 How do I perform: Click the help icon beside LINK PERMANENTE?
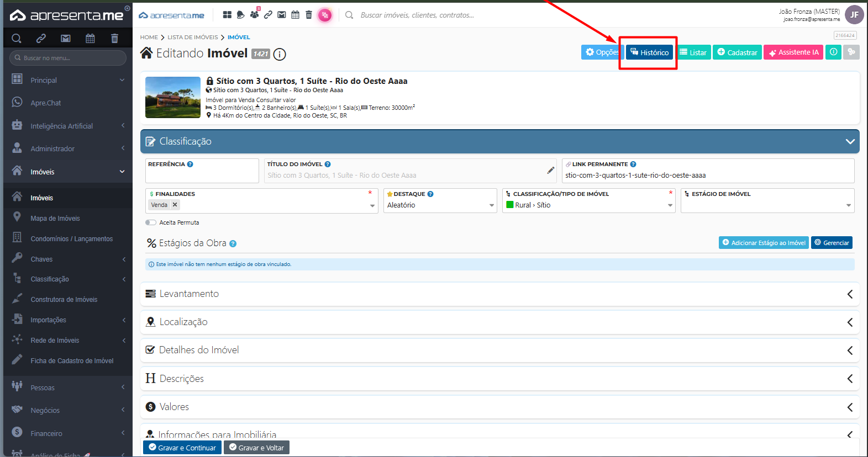pyautogui.click(x=633, y=164)
